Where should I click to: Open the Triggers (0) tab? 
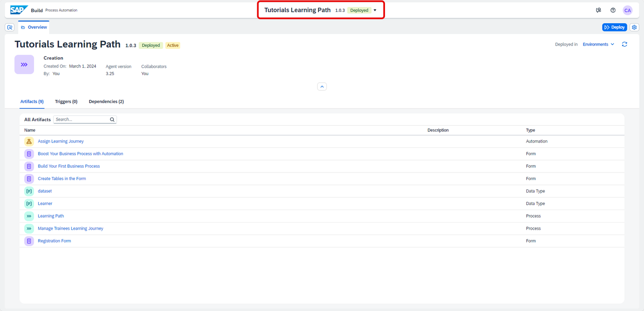click(x=66, y=101)
